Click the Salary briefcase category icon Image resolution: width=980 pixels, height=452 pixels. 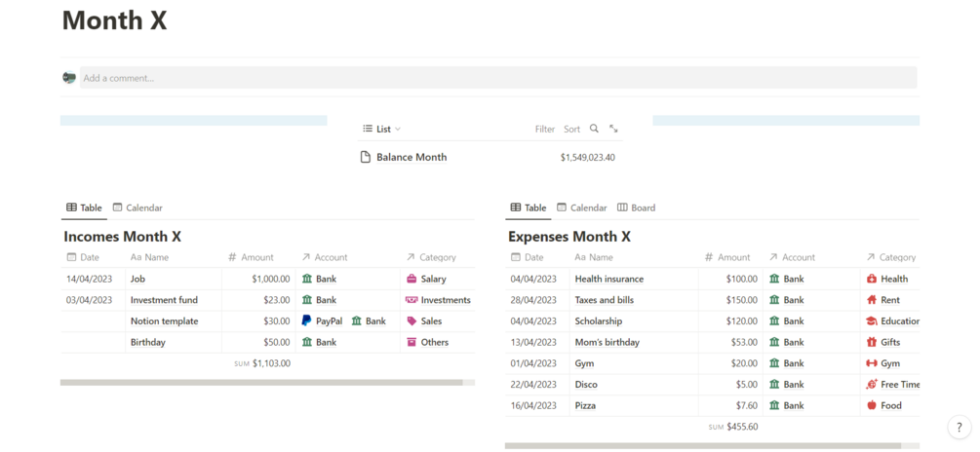[x=412, y=279]
